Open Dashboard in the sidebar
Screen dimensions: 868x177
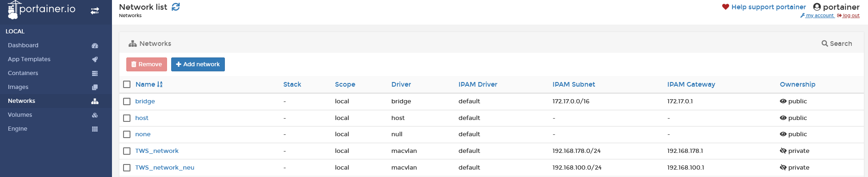pyautogui.click(x=56, y=45)
